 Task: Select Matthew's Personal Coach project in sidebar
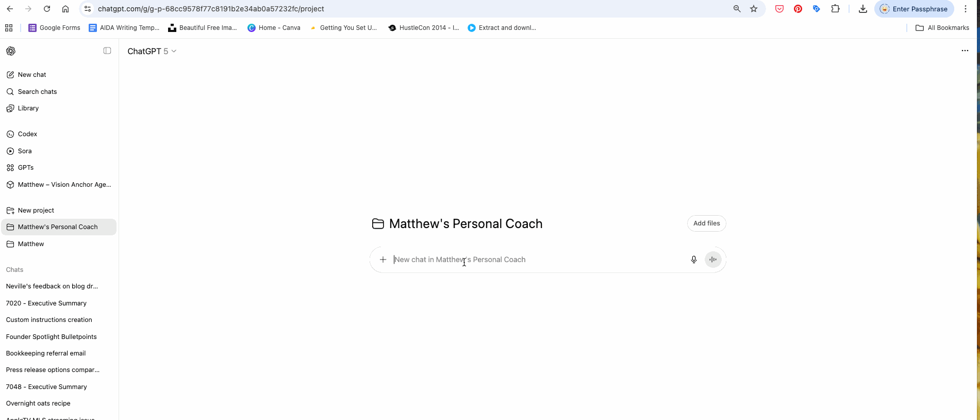(x=59, y=227)
